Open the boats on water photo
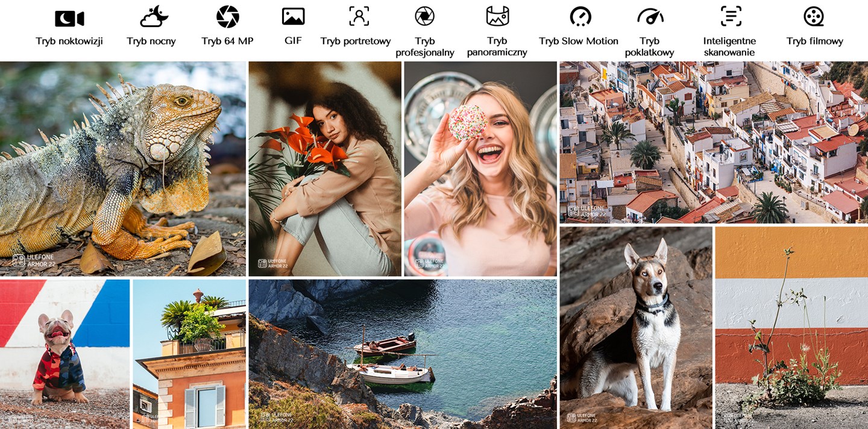 coord(403,354)
